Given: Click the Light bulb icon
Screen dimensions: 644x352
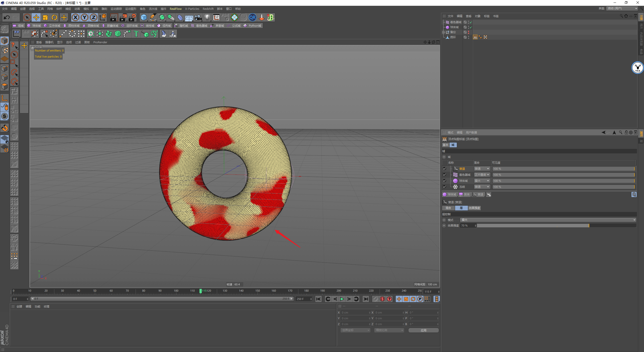Looking at the screenshot, I should 207,17.
